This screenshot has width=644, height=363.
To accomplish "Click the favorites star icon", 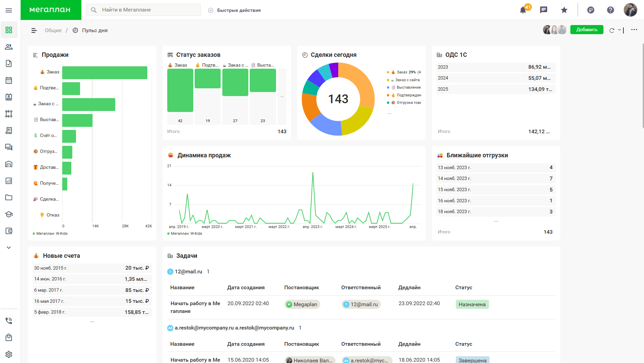I will (x=564, y=10).
